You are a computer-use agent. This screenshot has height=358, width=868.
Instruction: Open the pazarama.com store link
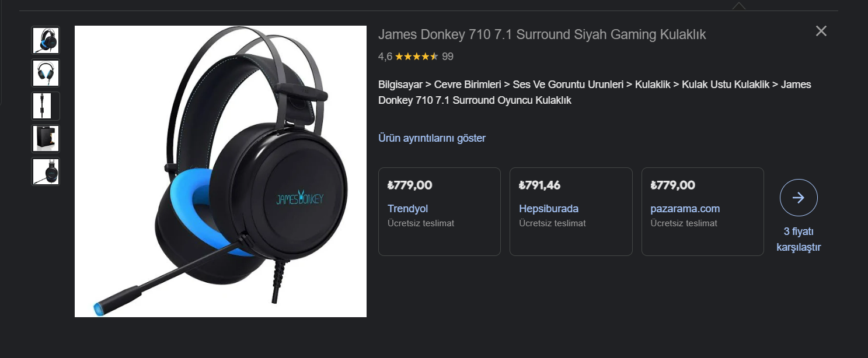point(685,209)
